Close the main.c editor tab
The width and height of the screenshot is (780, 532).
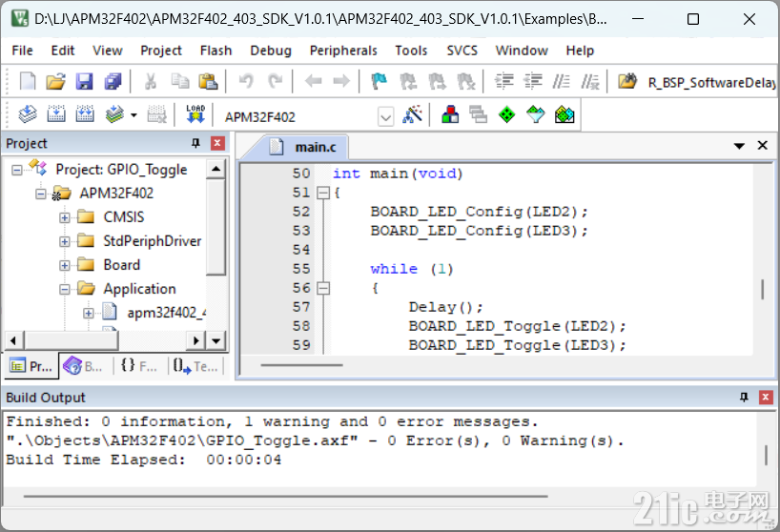762,145
